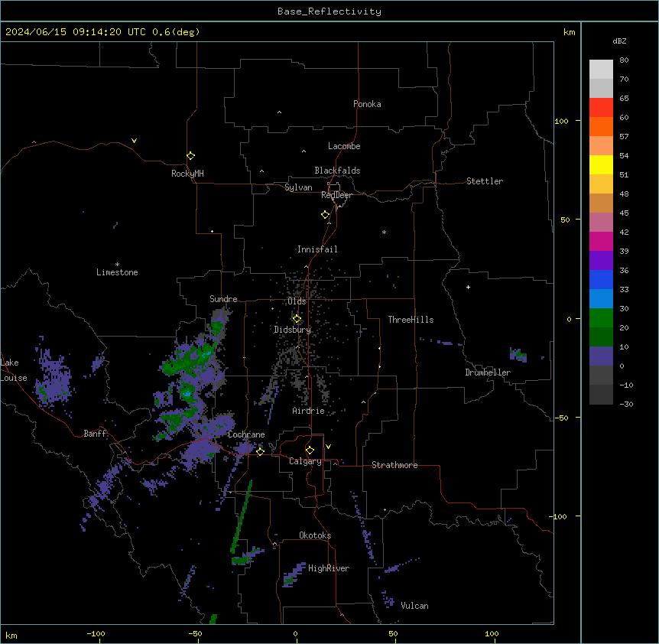Select the magenta 39-42 dBZ legend swatch

(x=601, y=241)
